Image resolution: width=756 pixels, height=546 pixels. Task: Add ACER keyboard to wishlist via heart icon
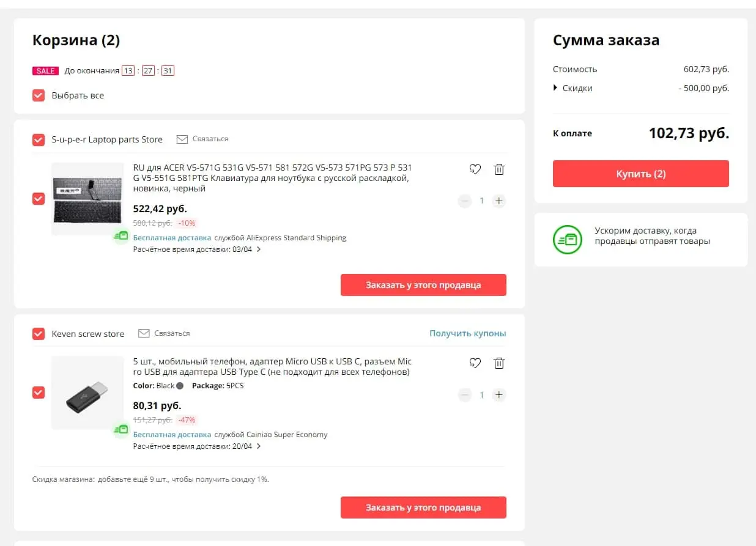click(475, 169)
